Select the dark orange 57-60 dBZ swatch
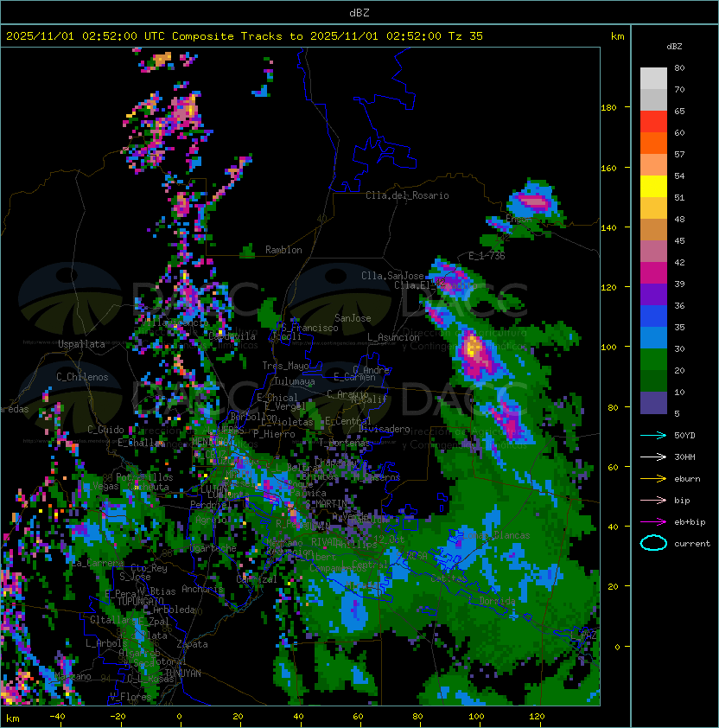The width and height of the screenshot is (719, 728). (x=653, y=143)
